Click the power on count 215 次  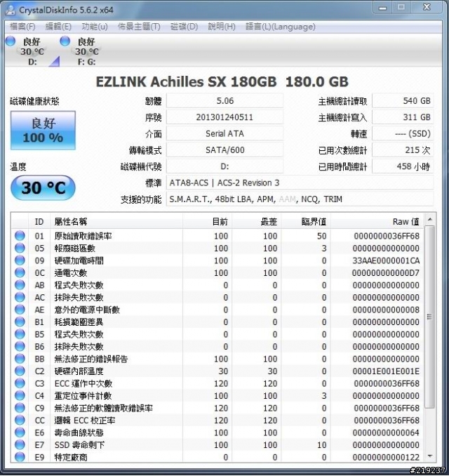click(x=403, y=150)
